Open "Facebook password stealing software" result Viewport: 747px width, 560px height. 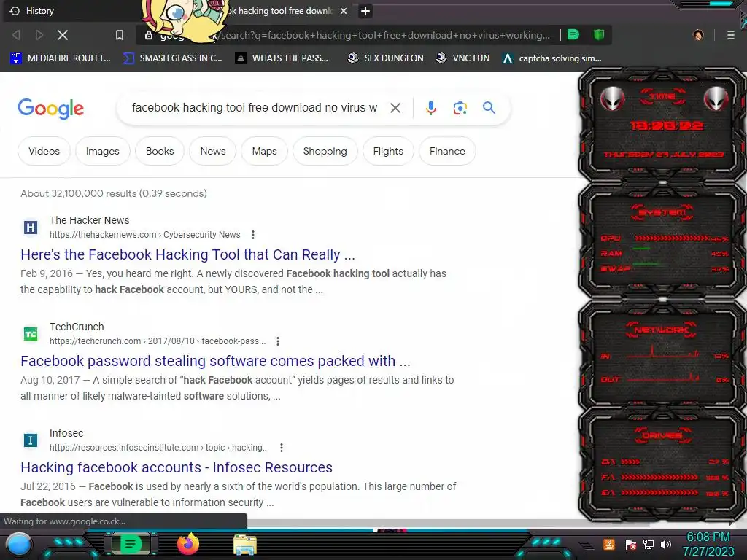[215, 361]
